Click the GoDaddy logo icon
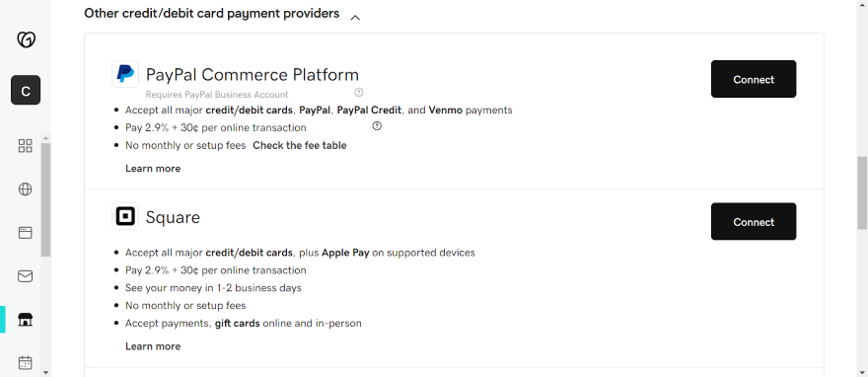 point(26,39)
